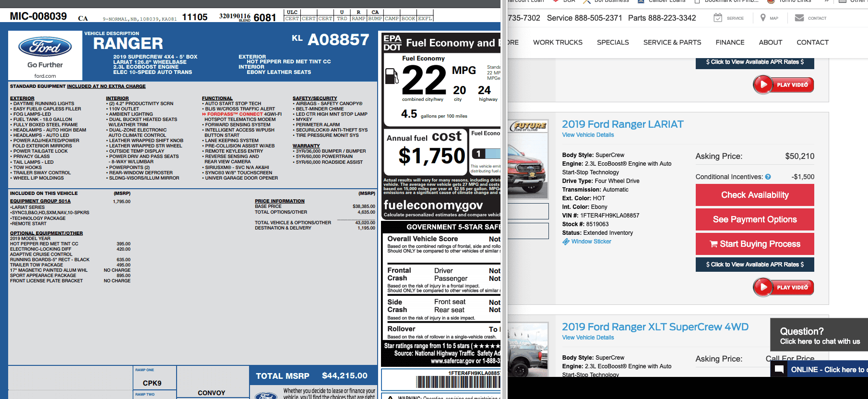Click the fueleconomy.gov text on EPA label
The height and width of the screenshot is (399, 868).
pyautogui.click(x=433, y=205)
